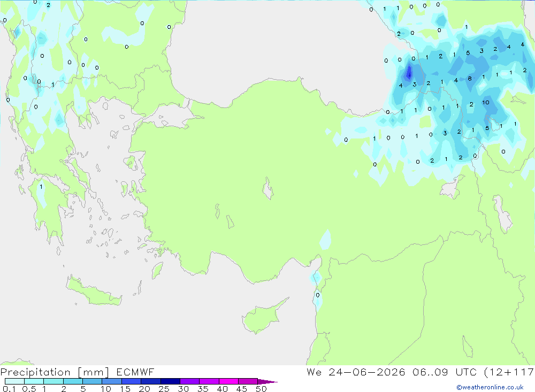Click the "ECMWF" model label
Screen dimensions: 535x392
135,372
